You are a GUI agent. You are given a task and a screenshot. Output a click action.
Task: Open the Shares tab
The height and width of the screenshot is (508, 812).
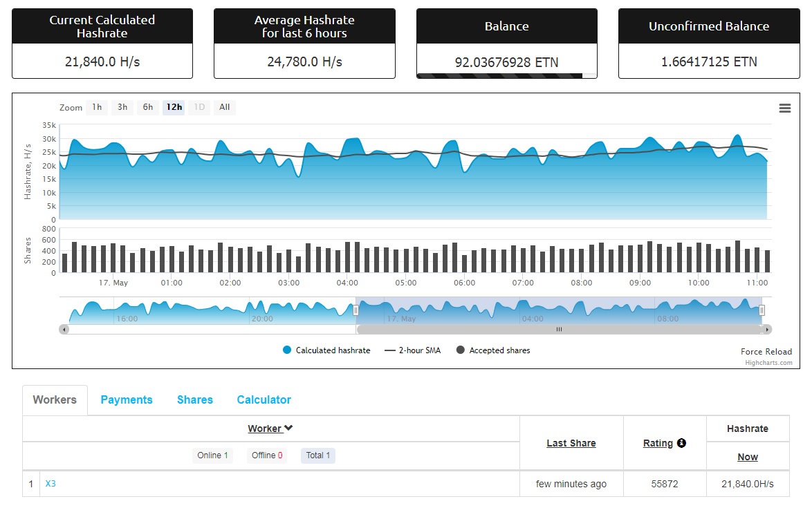[x=195, y=400]
